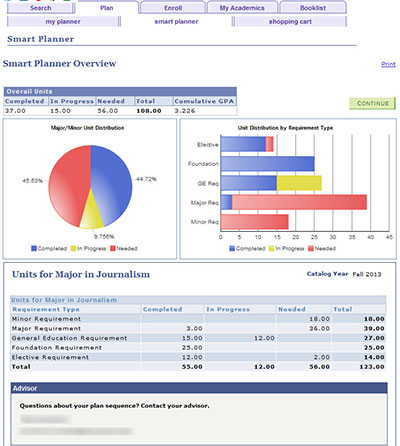This screenshot has width=400, height=446.
Task: Click Major Requirement needed value 36.00
Action: (319, 329)
